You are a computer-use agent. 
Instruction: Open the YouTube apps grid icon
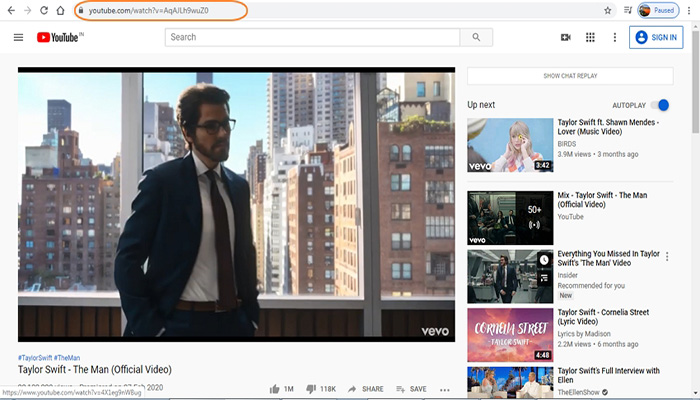tap(590, 38)
